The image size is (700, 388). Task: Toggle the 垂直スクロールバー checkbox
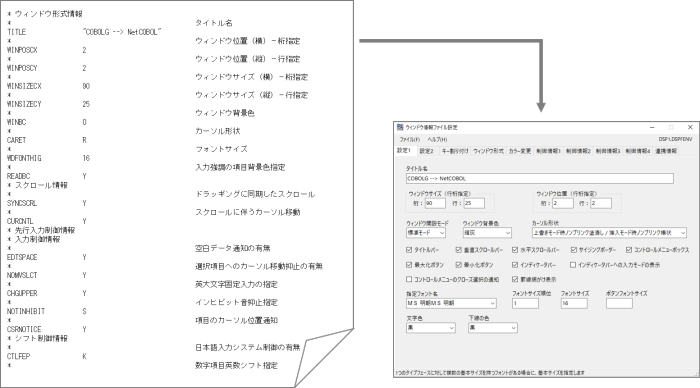pyautogui.click(x=458, y=250)
